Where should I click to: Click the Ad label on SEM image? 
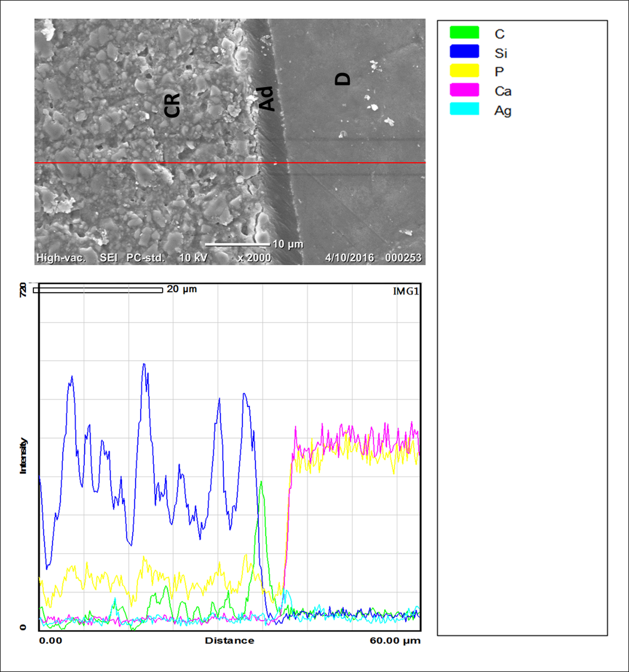266,99
